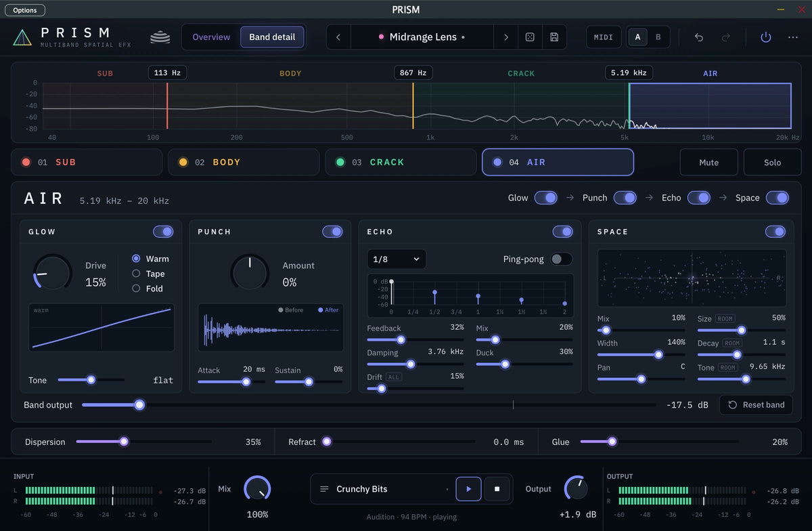Click the PRISM prism logo icon
Screen dimensions: 812x531
[x=22, y=37]
